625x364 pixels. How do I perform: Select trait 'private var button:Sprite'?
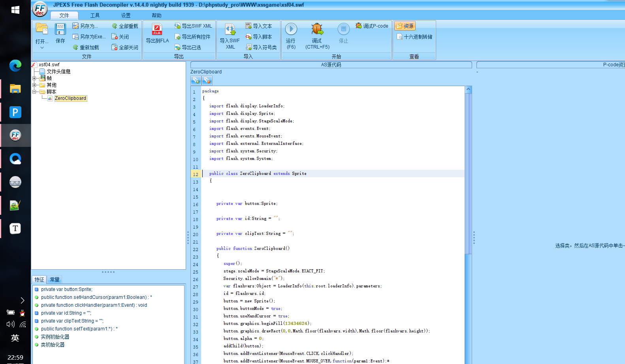tap(67, 289)
